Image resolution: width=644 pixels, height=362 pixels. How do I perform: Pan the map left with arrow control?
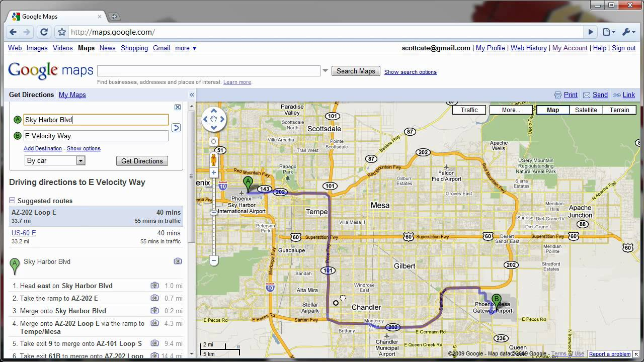coord(205,119)
